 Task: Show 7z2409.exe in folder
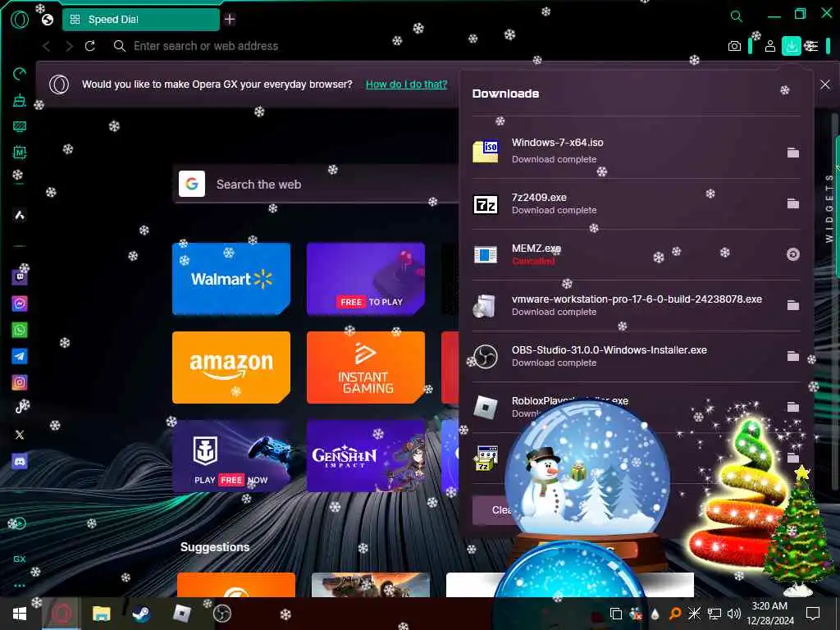click(x=793, y=203)
